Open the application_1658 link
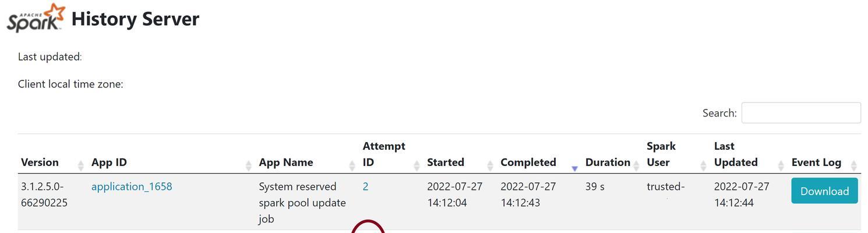The image size is (868, 233). click(x=132, y=186)
